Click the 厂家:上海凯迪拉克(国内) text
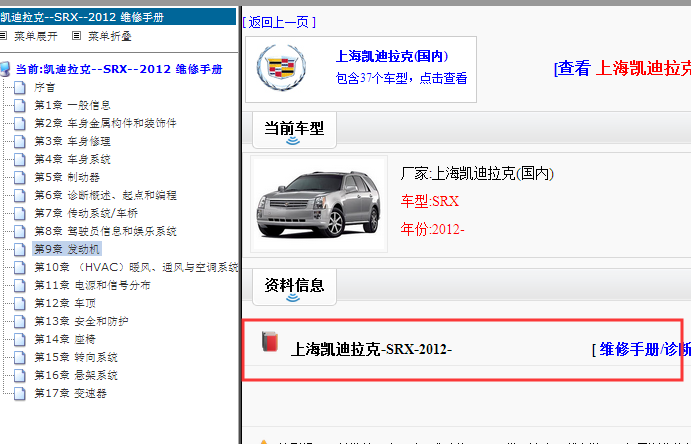The width and height of the screenshot is (691, 444). coord(477,174)
